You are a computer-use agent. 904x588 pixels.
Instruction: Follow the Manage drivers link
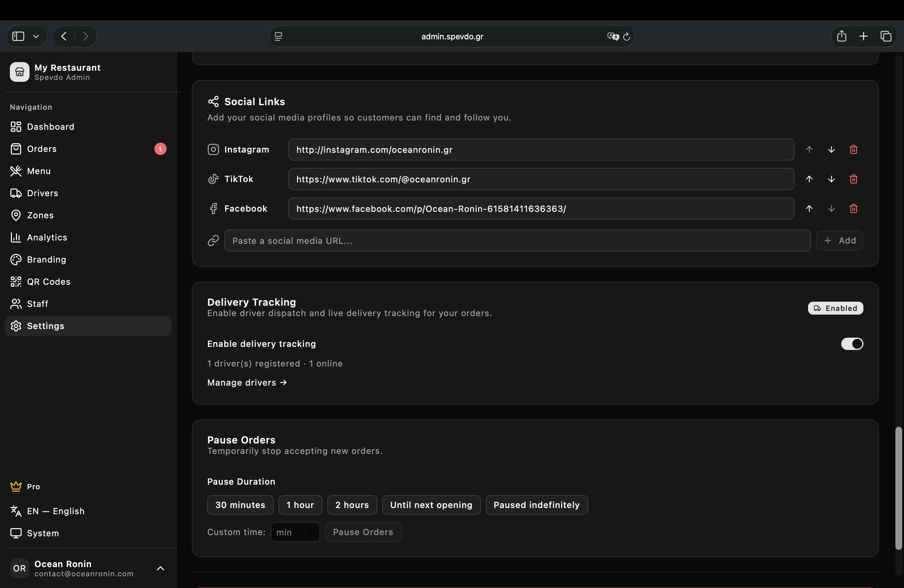(x=247, y=383)
